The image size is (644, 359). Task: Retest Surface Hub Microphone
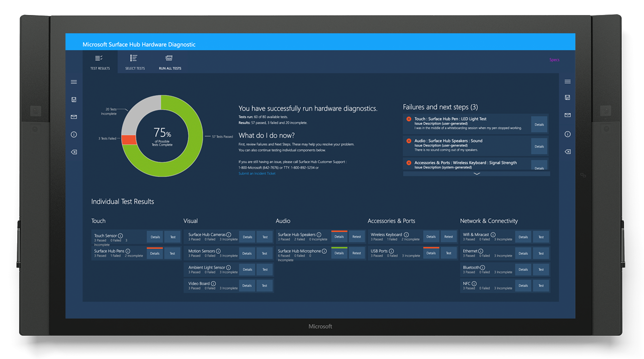(357, 253)
